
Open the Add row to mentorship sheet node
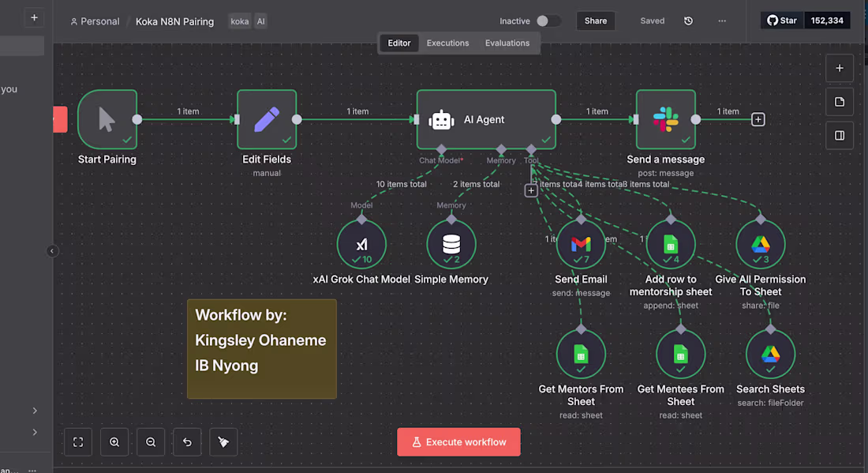[670, 243]
